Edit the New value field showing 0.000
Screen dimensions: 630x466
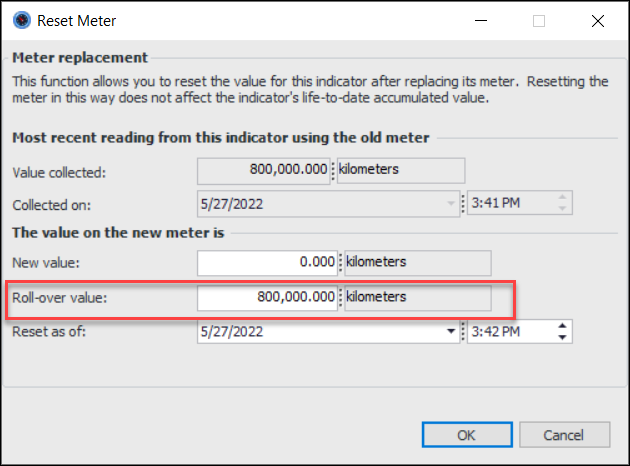[x=267, y=263]
